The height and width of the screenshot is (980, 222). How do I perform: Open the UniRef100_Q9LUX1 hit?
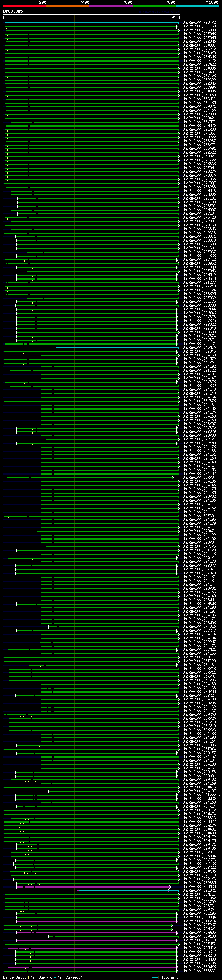pos(199,891)
